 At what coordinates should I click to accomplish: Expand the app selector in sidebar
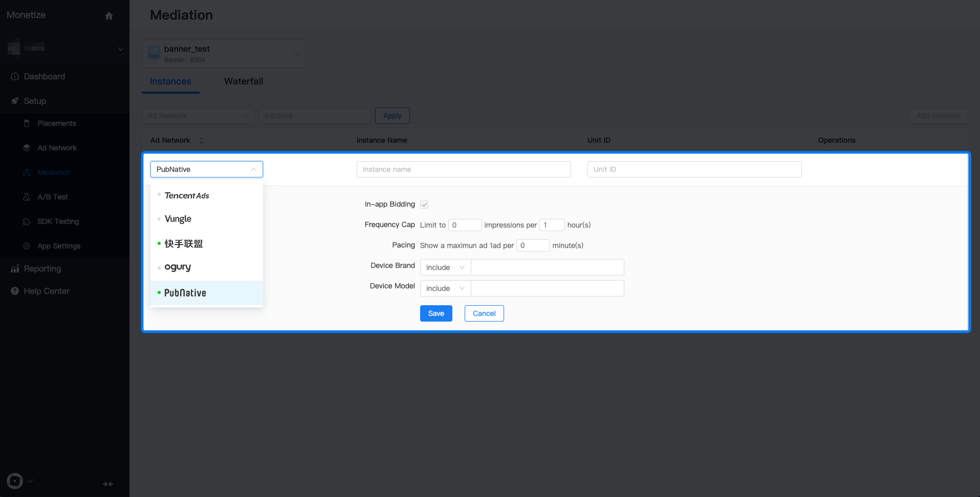[x=121, y=49]
